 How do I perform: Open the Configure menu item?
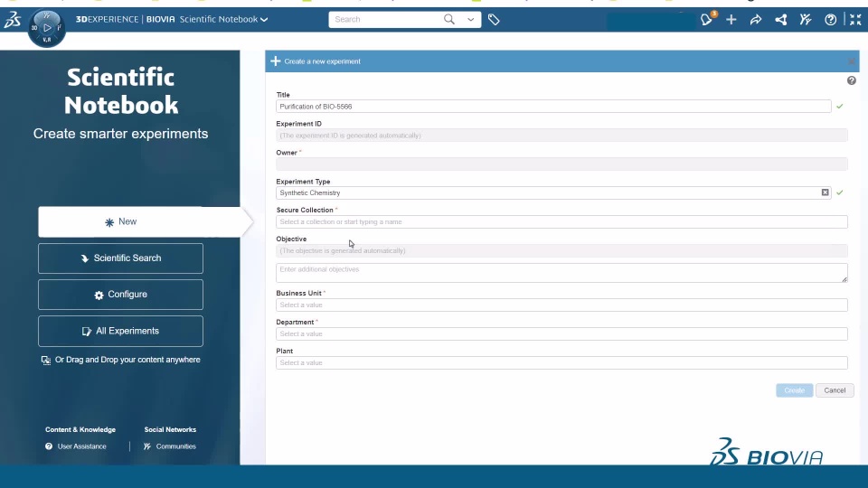click(x=120, y=295)
